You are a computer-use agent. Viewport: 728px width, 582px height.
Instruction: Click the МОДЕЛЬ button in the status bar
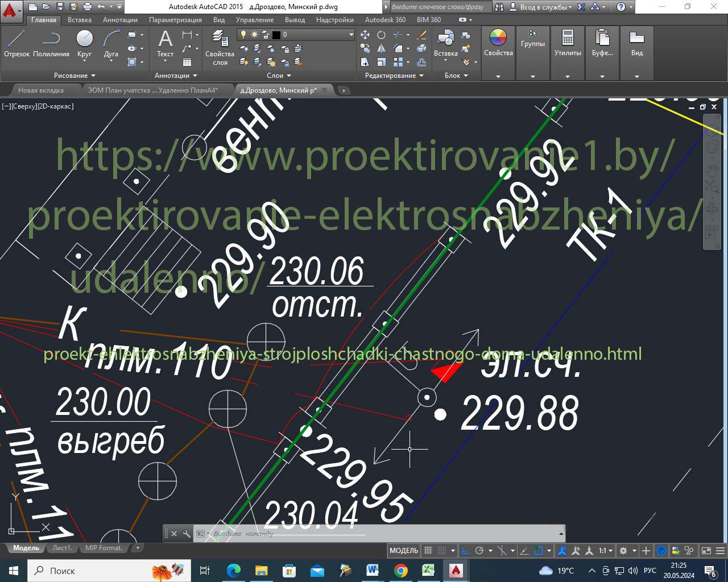404,551
